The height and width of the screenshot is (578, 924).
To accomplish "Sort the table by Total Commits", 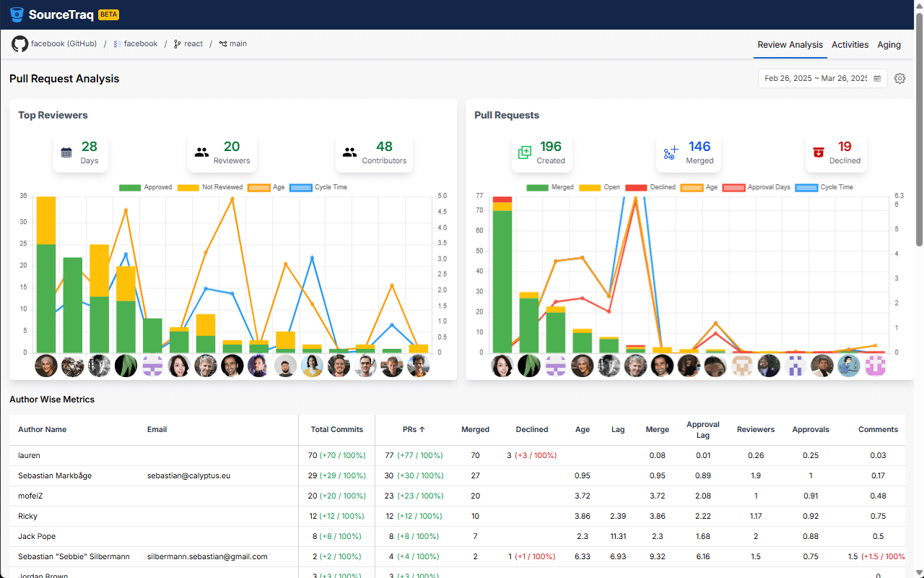I will point(337,429).
